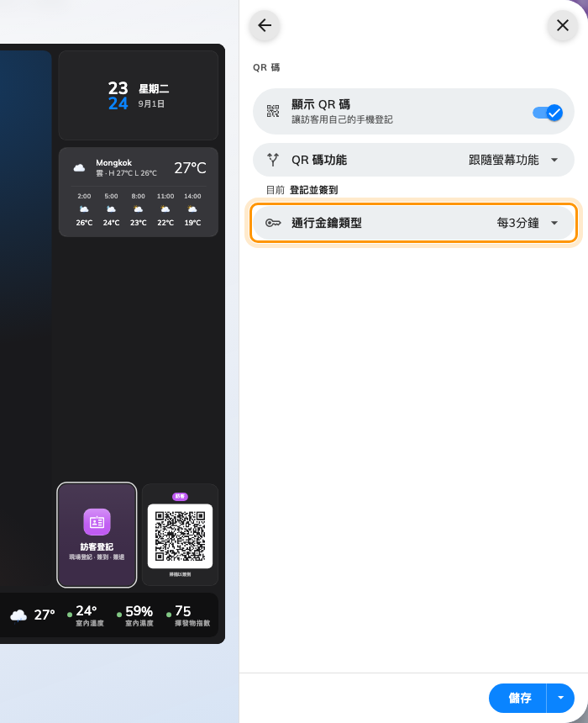Click the 星期二 date text
Viewport: 588px width, 723px height.
(154, 88)
